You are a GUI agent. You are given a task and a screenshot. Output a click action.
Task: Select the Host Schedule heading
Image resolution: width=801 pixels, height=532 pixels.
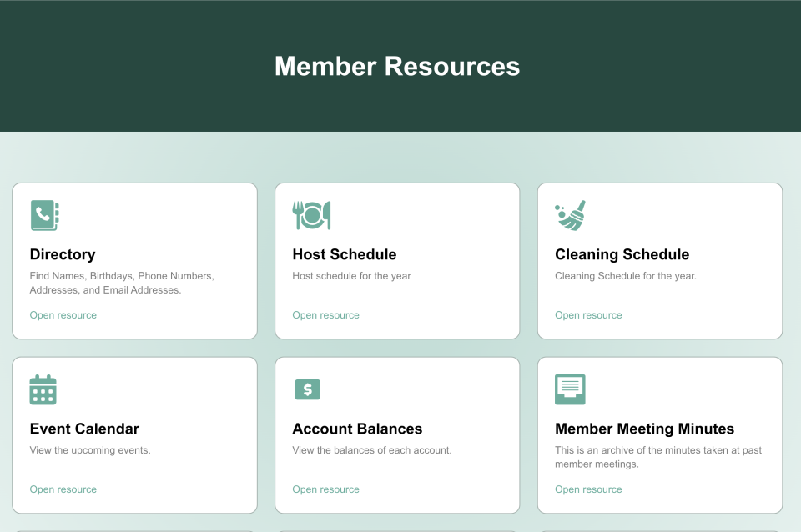point(344,254)
